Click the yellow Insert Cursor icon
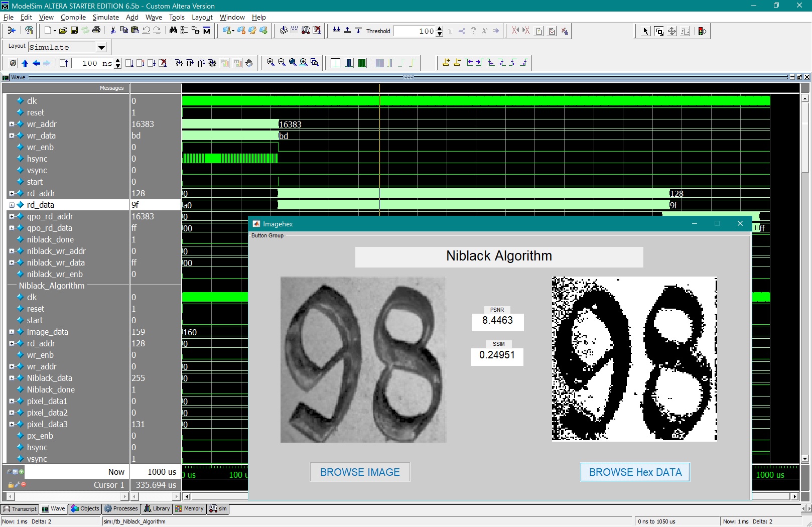Screen dimensions: 812x527 (446, 63)
